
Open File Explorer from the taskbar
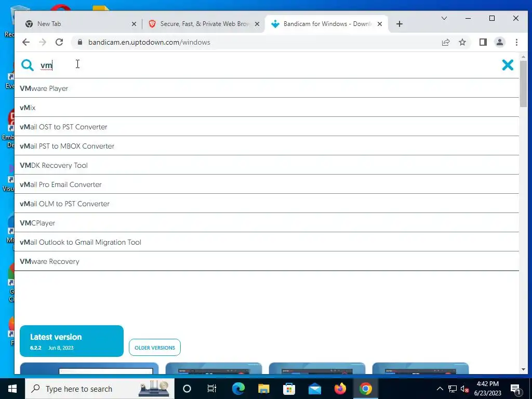(x=263, y=389)
